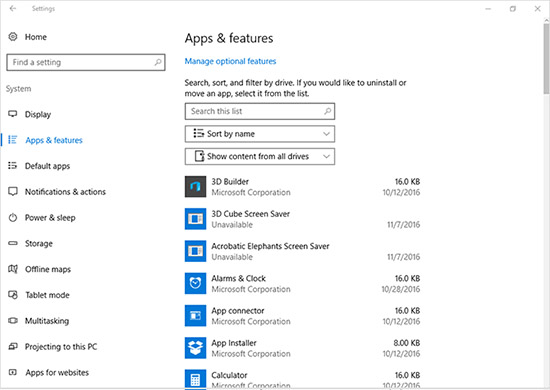The image size is (550, 390).
Task: Select the Calculator entry name
Action: tap(229, 375)
